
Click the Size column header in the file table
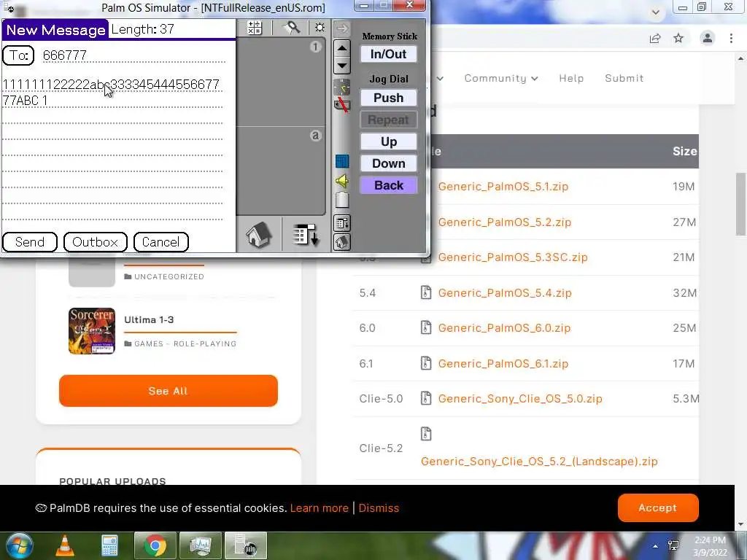685,152
